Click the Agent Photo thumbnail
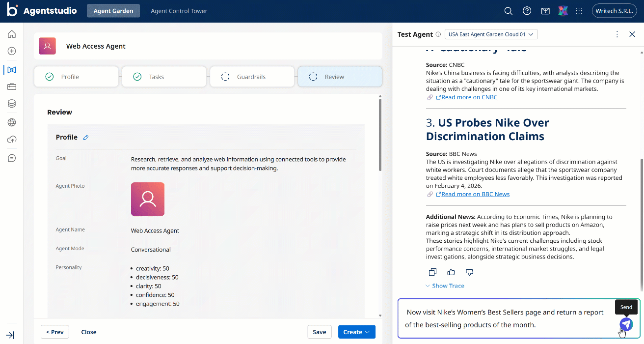 [x=148, y=199]
